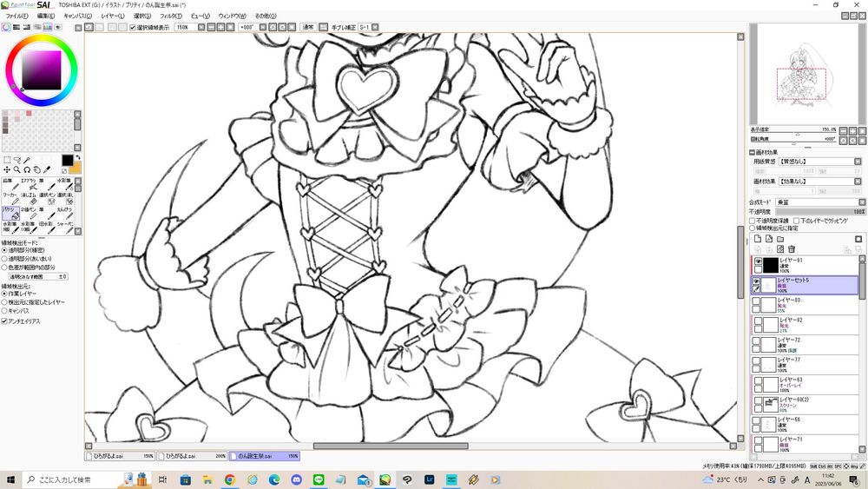Open 編集 menu
The height and width of the screenshot is (489, 868).
46,16
